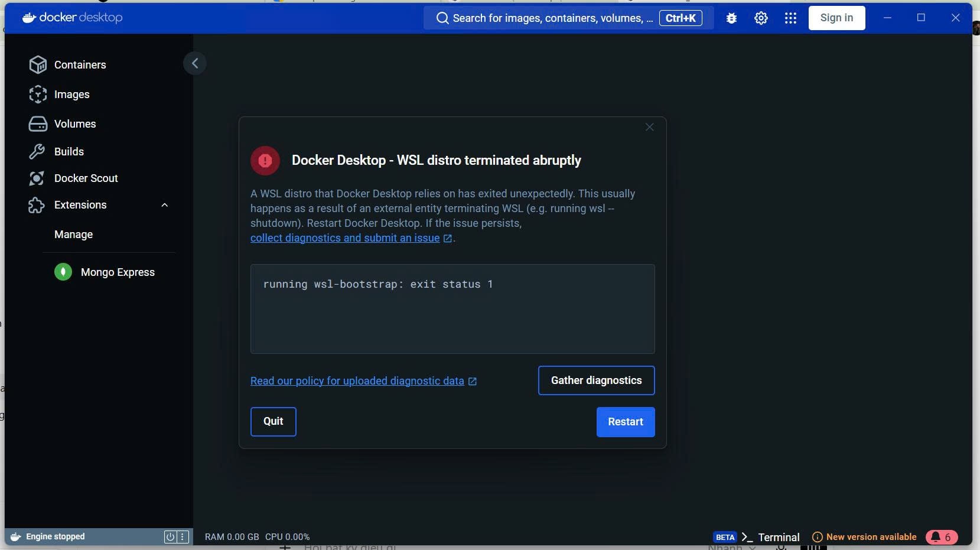980x550 pixels.
Task: Click the Extensions puzzle icon
Action: click(37, 205)
